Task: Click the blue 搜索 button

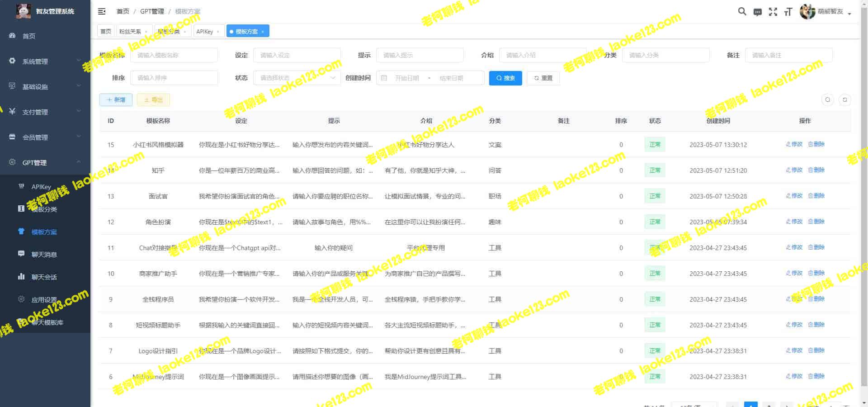Action: [505, 78]
